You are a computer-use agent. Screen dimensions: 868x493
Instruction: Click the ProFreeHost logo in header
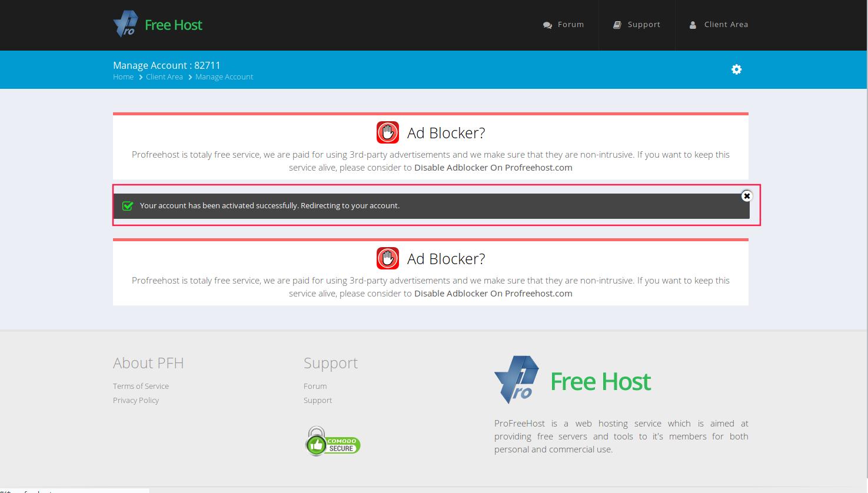pyautogui.click(x=158, y=25)
